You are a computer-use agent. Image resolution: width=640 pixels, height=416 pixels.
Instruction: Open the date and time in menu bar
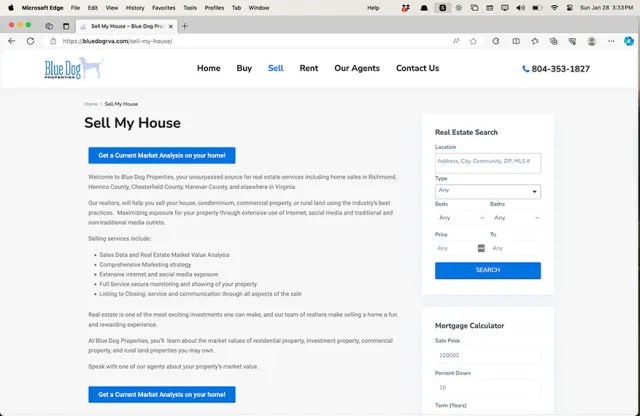tap(606, 8)
